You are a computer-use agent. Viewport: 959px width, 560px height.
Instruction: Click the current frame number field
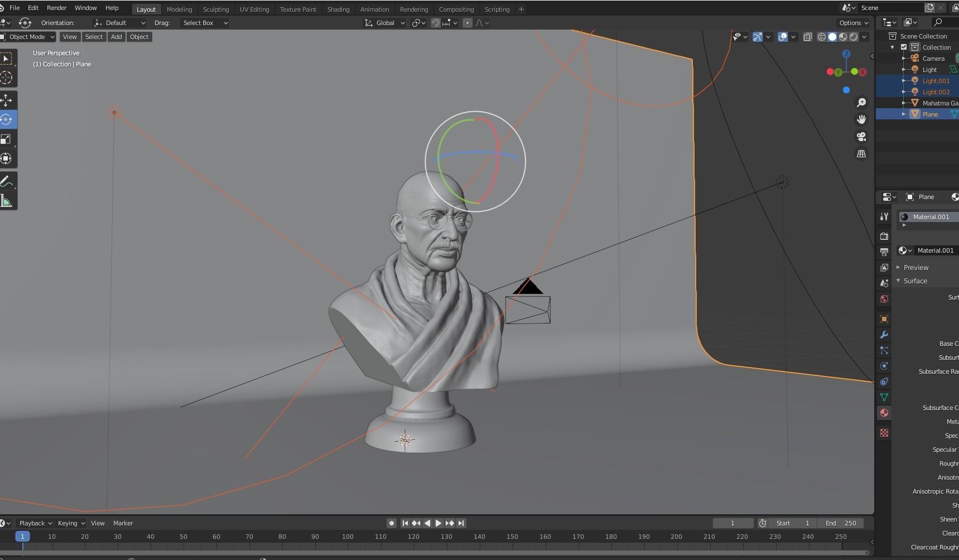(x=732, y=523)
